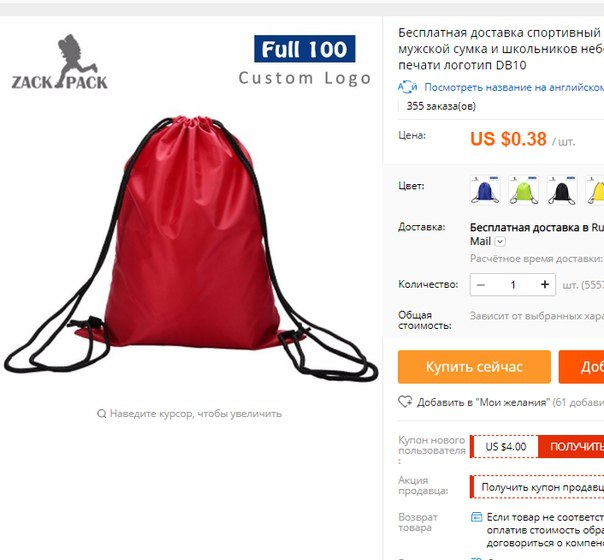This screenshot has width=604, height=560.
Task: Pick the yellow bag color option
Action: (x=595, y=190)
